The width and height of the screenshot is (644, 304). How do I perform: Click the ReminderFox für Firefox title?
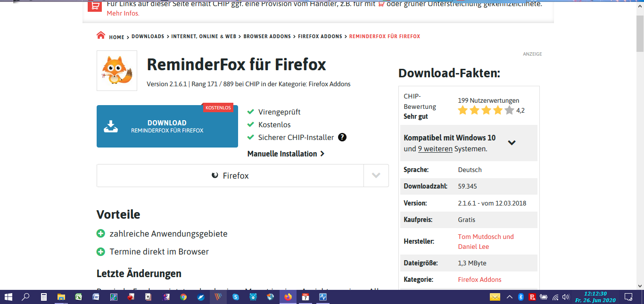236,64
